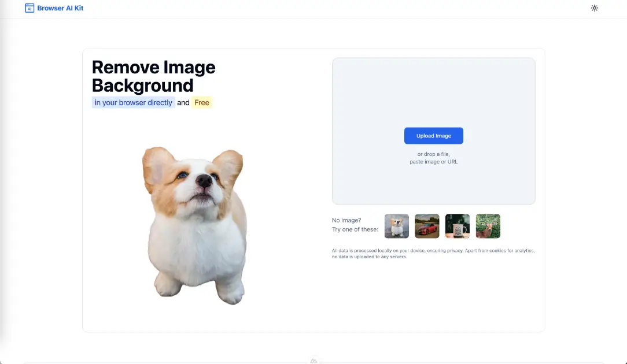Select the corgi sample thumbnail

(x=396, y=226)
